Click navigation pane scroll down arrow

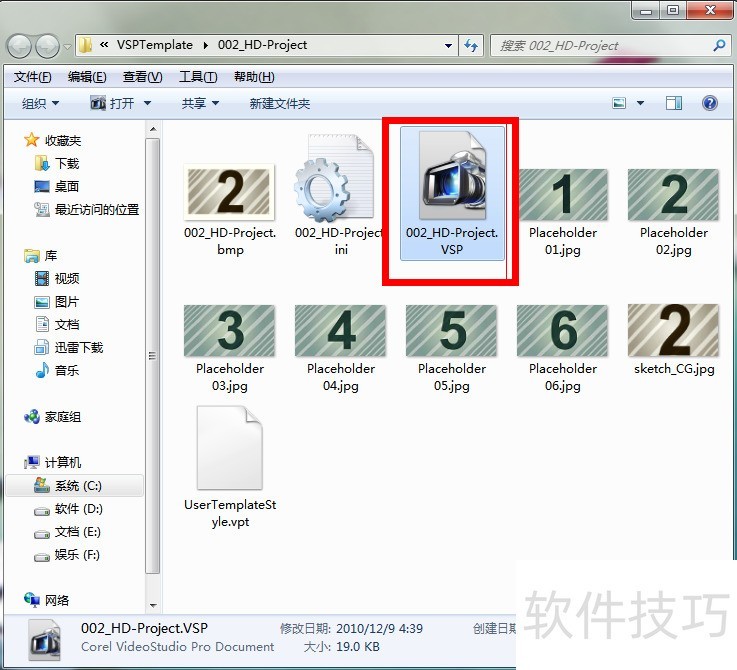tap(153, 605)
